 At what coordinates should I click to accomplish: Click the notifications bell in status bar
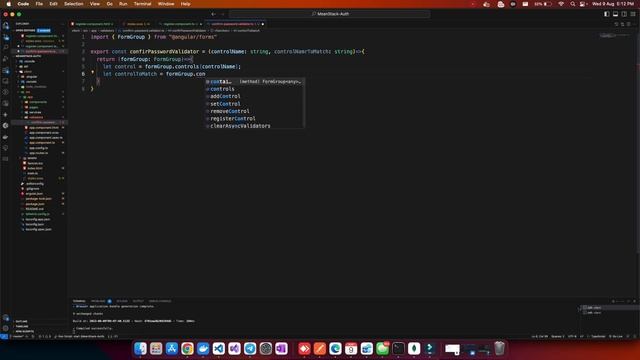click(635, 337)
